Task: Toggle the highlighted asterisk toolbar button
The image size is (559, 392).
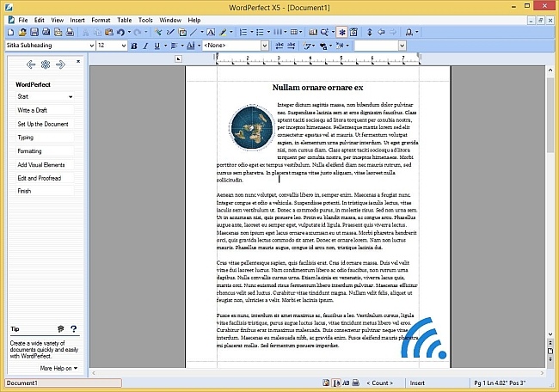Action: tap(342, 33)
